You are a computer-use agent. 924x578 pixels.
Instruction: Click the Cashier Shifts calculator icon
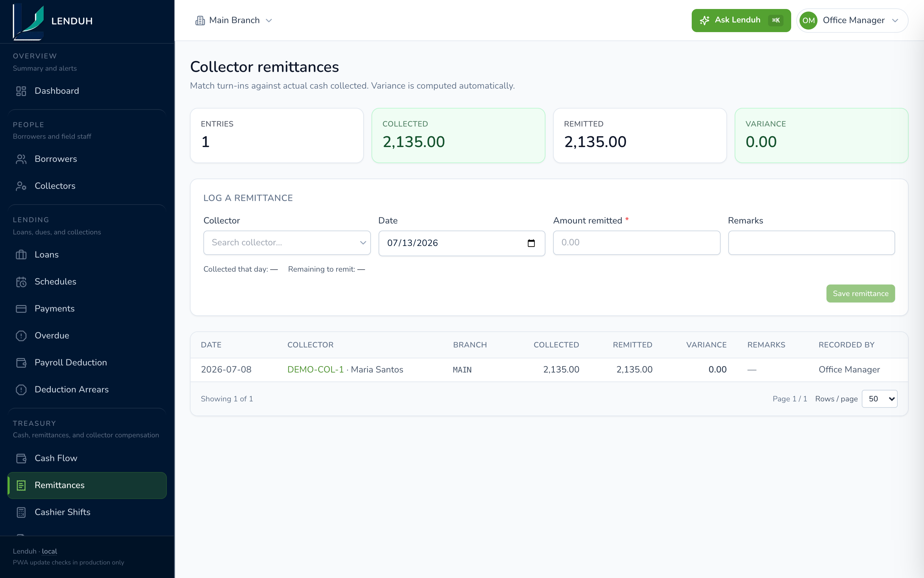[x=21, y=512]
